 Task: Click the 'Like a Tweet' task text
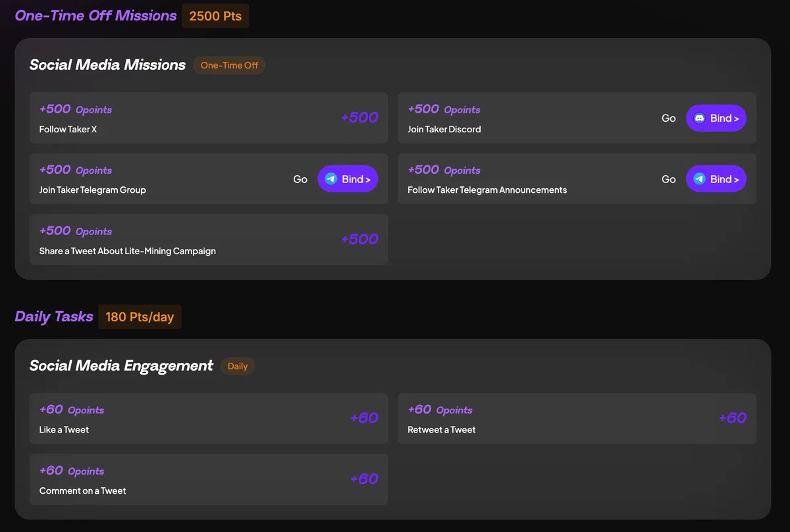(64, 430)
